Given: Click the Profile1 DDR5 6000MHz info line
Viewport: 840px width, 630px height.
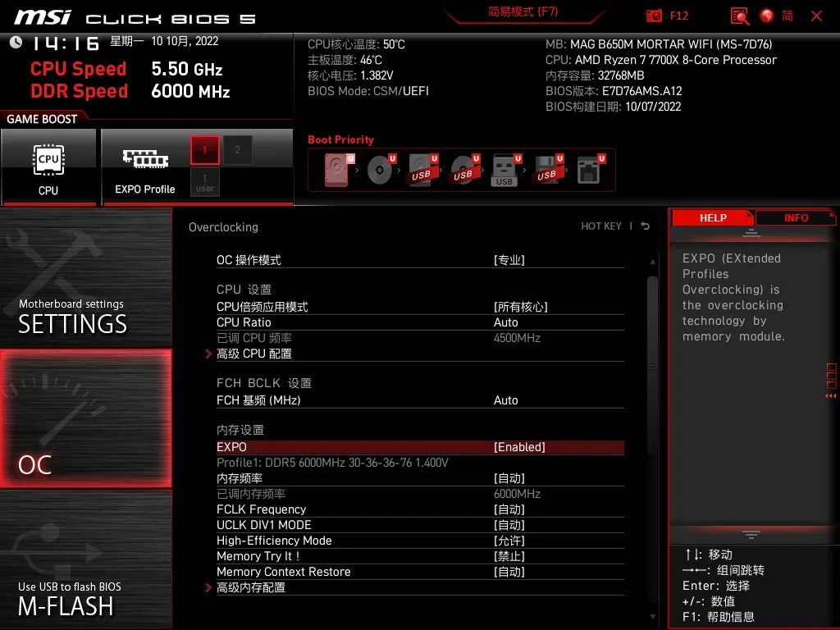Looking at the screenshot, I should click(332, 463).
